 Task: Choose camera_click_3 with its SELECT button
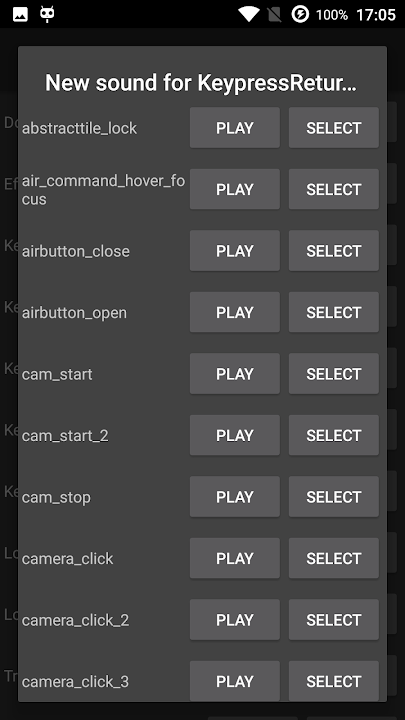(x=334, y=681)
